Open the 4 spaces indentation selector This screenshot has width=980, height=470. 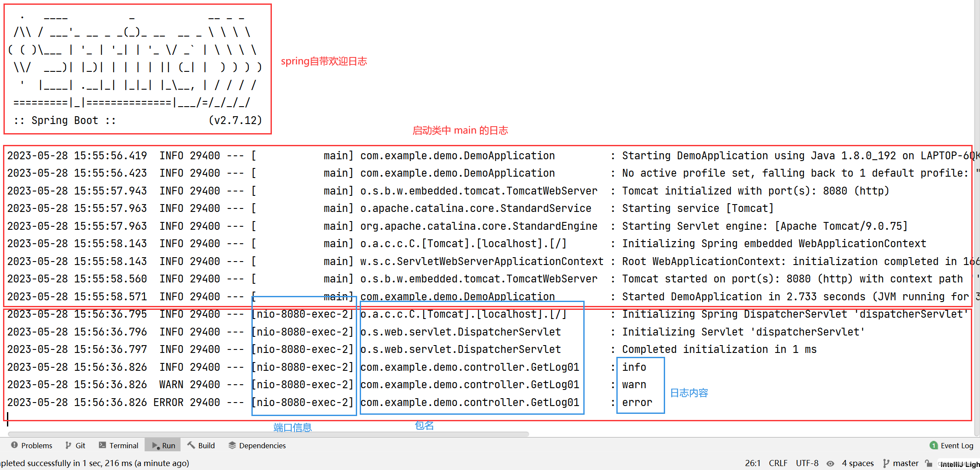coord(858,463)
